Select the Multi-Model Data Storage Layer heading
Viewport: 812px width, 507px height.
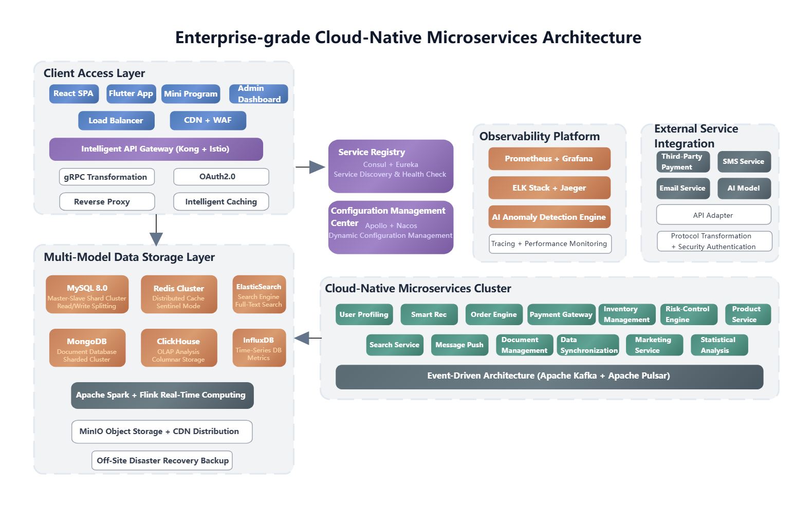pos(130,257)
